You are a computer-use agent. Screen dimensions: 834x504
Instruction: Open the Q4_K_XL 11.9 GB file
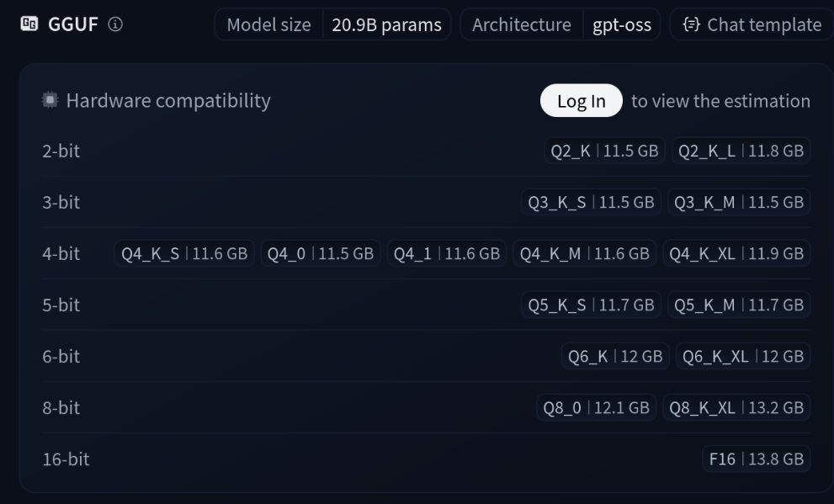point(736,253)
